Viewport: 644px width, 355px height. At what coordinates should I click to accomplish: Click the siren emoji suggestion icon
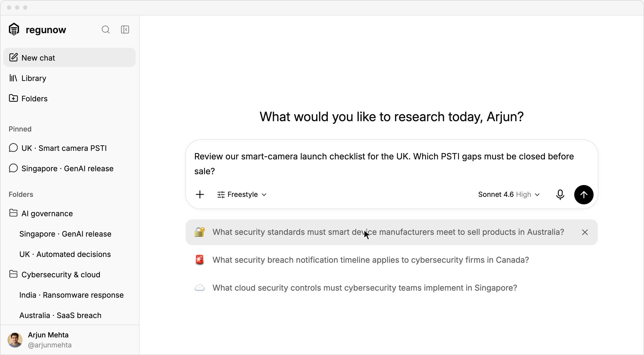pos(199,260)
